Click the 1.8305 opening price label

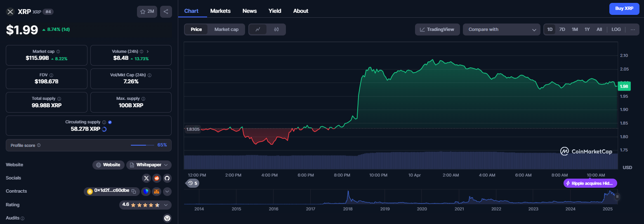click(193, 129)
